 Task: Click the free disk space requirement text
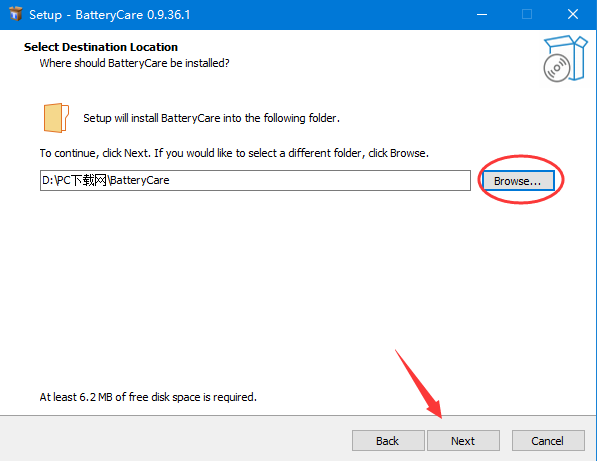click(x=148, y=397)
